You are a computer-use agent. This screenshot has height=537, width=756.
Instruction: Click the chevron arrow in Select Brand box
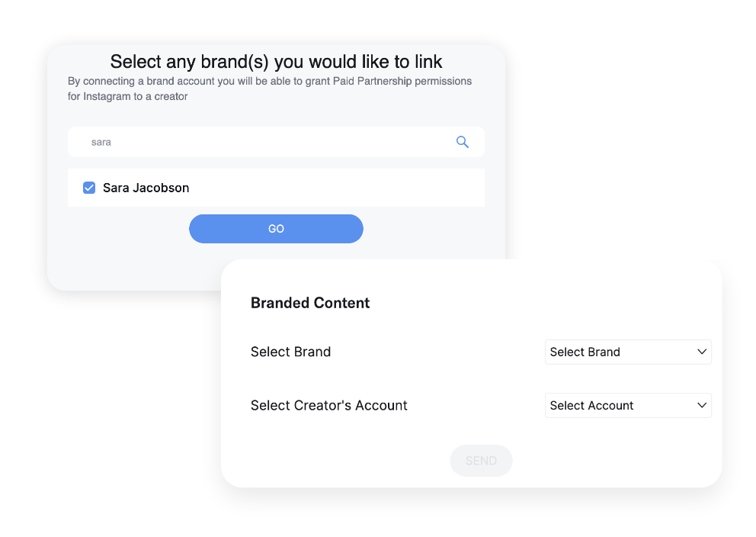702,352
